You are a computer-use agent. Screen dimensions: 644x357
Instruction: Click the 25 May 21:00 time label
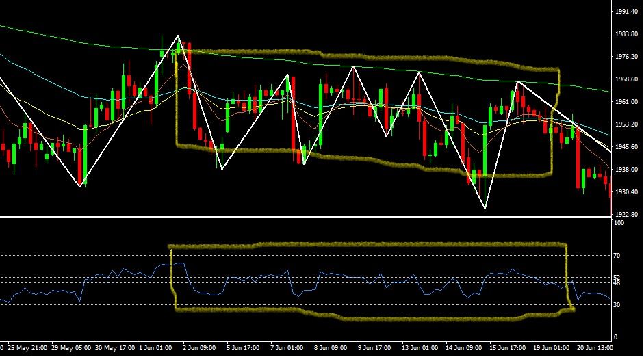[27, 348]
